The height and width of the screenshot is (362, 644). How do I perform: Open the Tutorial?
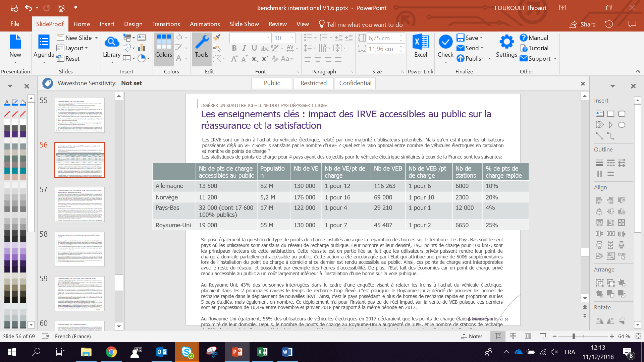pos(534,48)
